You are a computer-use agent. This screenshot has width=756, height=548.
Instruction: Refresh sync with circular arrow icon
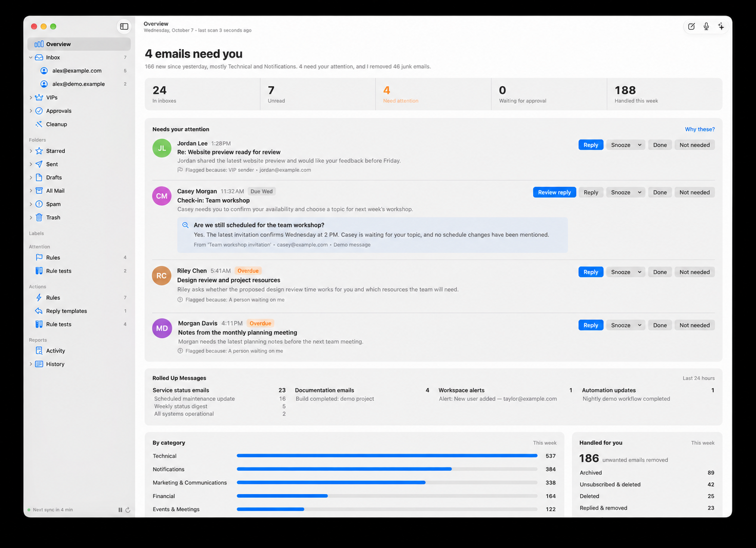click(x=128, y=510)
